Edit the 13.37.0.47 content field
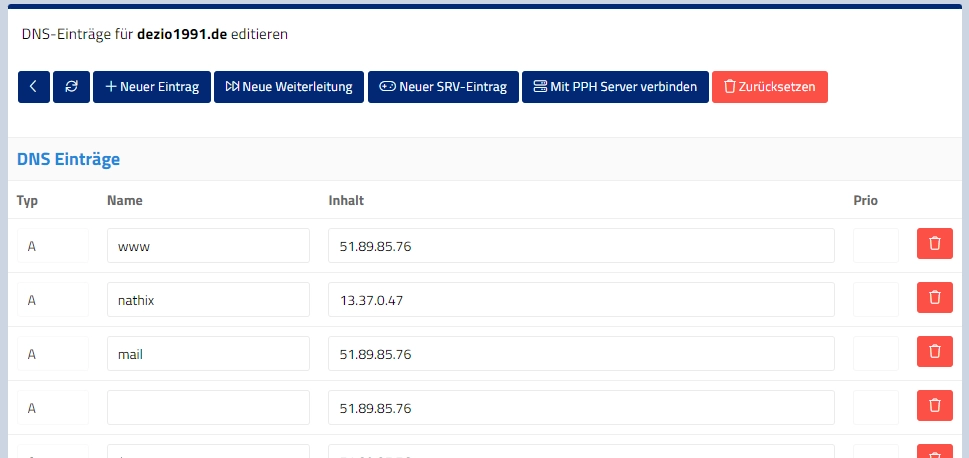Screen dimensions: 969x458 tap(582, 300)
